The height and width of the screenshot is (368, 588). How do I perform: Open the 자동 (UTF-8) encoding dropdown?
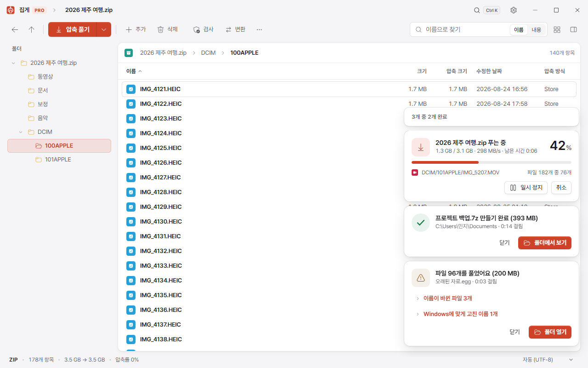coord(548,360)
